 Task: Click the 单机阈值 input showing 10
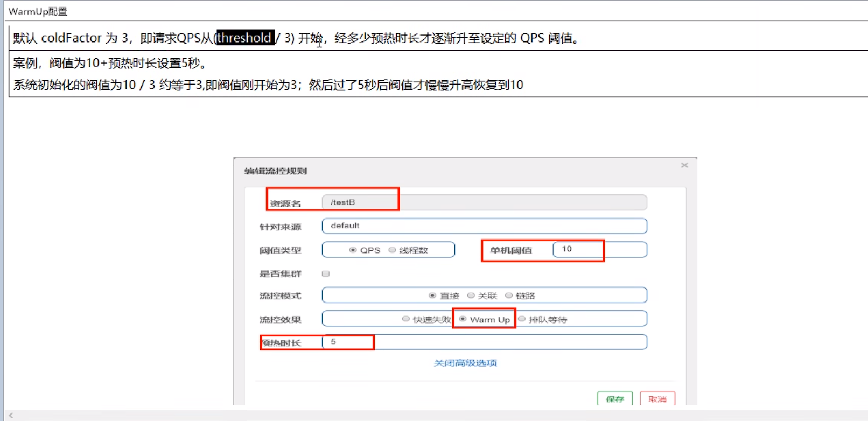point(599,249)
